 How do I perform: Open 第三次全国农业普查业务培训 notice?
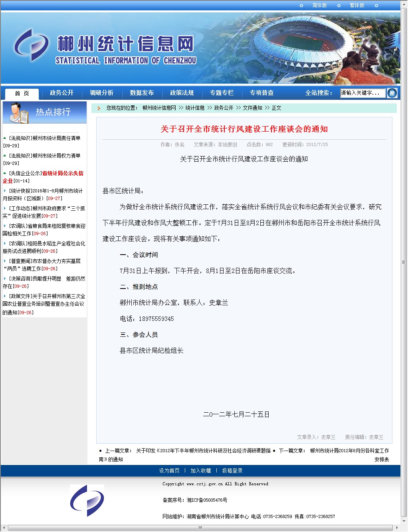click(44, 304)
